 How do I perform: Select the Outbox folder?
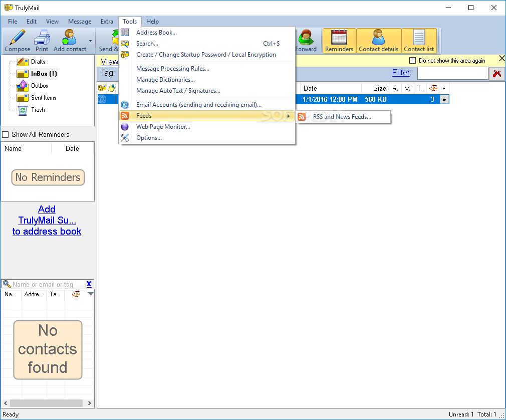click(40, 86)
